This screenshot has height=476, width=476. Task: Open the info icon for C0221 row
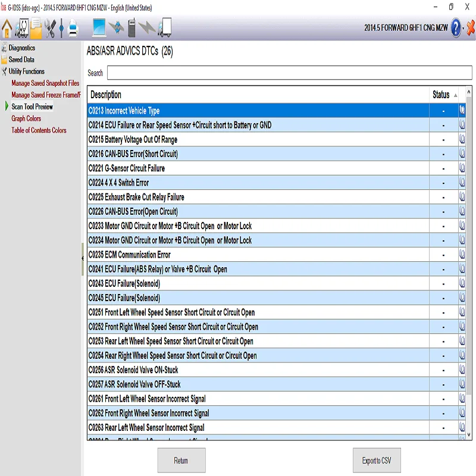[x=462, y=168]
